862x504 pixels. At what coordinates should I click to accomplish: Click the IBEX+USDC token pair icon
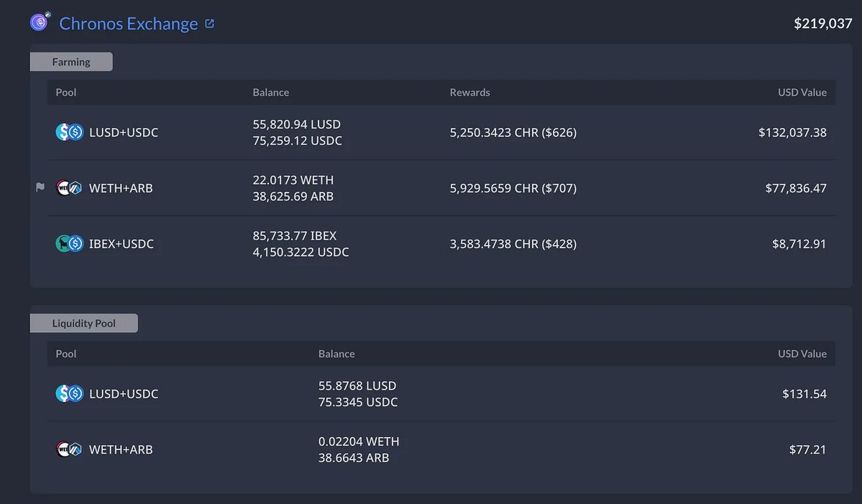coord(69,244)
